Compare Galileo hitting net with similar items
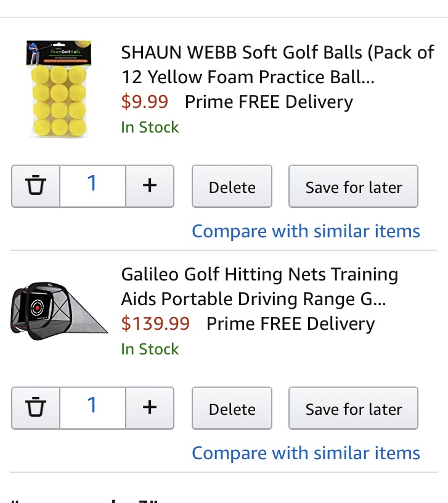Image resolution: width=448 pixels, height=503 pixels. click(306, 453)
